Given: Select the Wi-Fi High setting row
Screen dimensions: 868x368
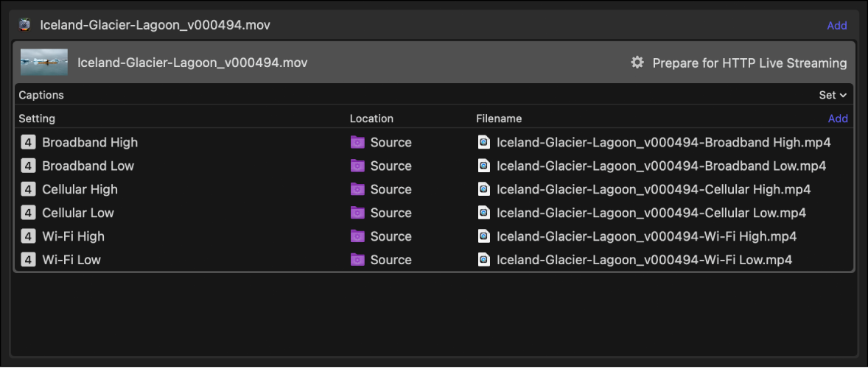Looking at the screenshot, I should coord(73,236).
